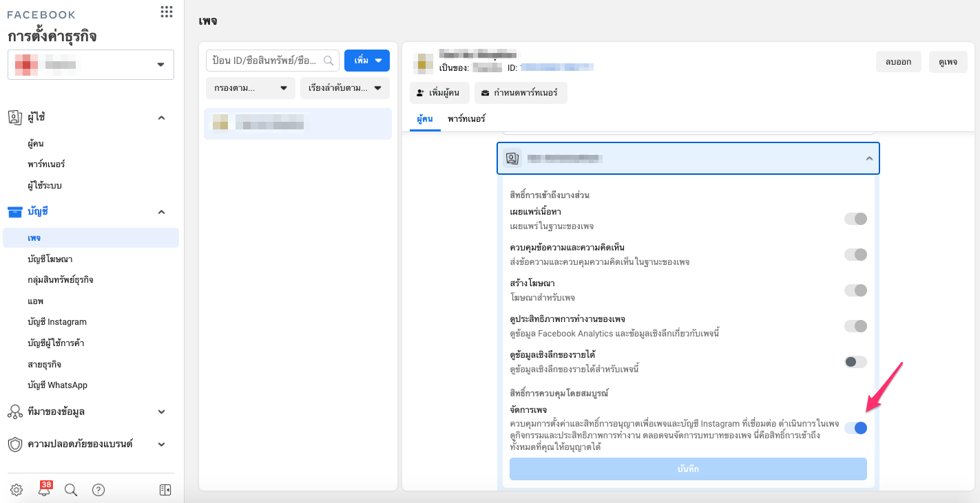Image resolution: width=980 pixels, height=503 pixels.
Task: Open the help question mark icon
Action: [x=98, y=490]
